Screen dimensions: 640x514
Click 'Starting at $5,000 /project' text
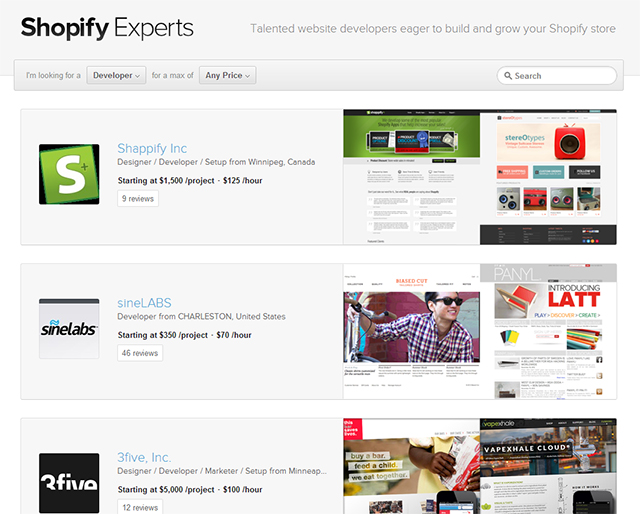click(166, 490)
